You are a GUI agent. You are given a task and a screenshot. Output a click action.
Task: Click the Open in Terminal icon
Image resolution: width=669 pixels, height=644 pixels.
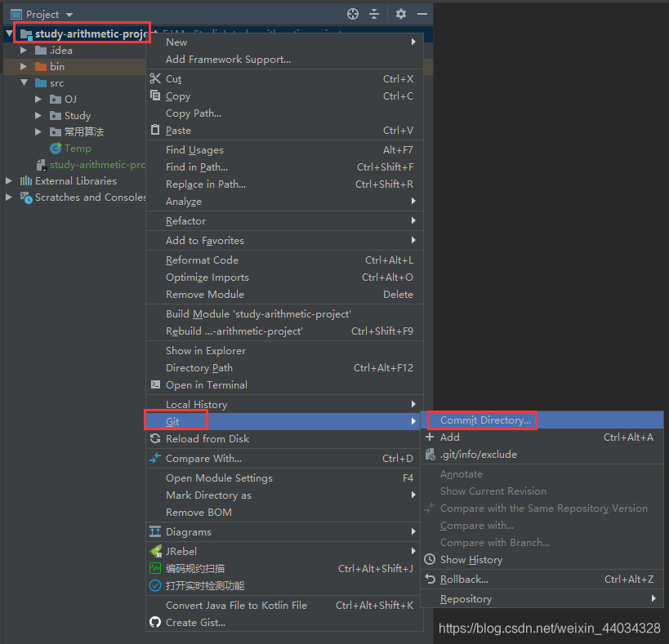pos(155,384)
